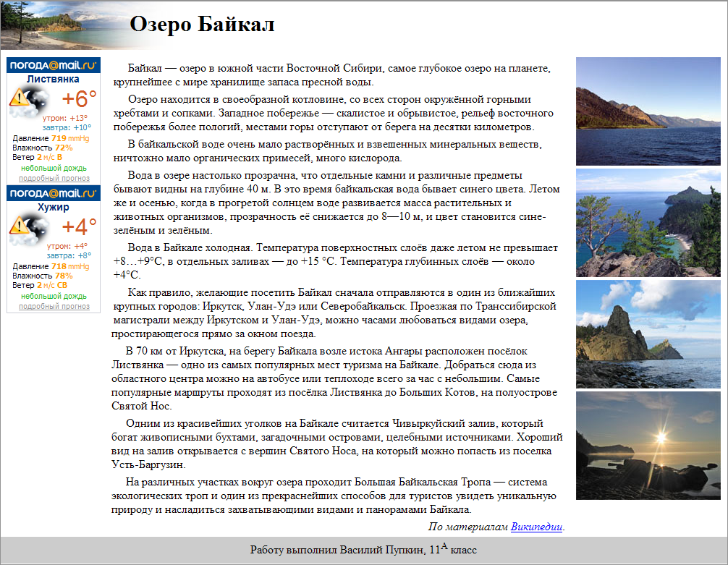Screen dimensions: 728x565
Task: Open the rocky cliff cape photo
Action: pyautogui.click(x=648, y=334)
